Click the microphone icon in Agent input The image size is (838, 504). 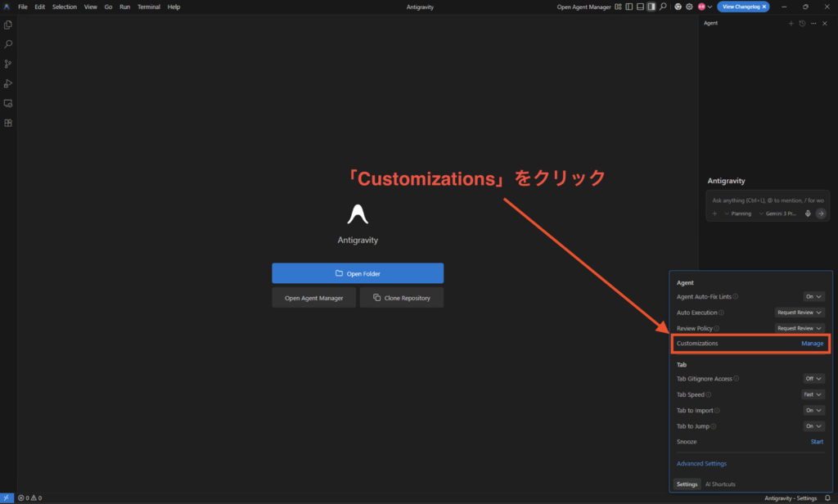(808, 213)
